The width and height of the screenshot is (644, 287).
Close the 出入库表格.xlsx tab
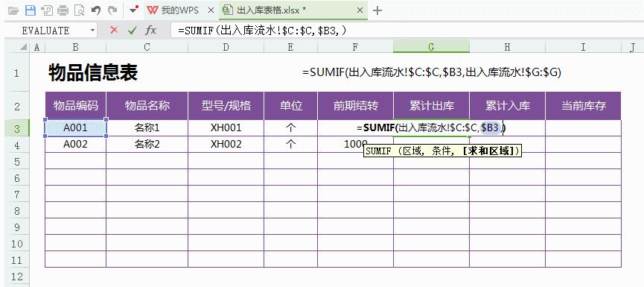click(x=360, y=10)
